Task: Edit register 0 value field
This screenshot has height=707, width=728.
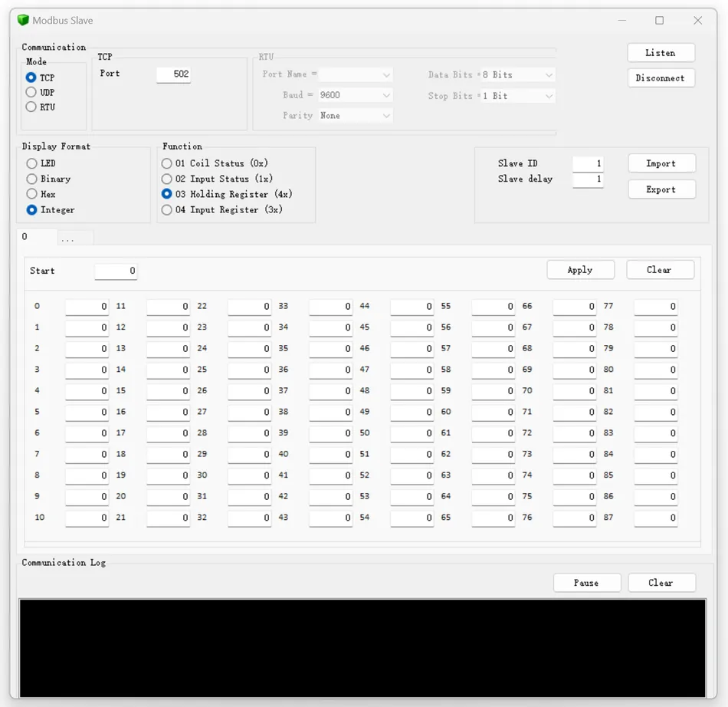Action: (x=87, y=307)
